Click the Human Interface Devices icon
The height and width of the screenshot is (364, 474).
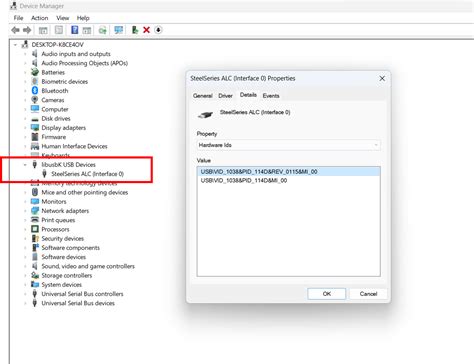click(35, 146)
